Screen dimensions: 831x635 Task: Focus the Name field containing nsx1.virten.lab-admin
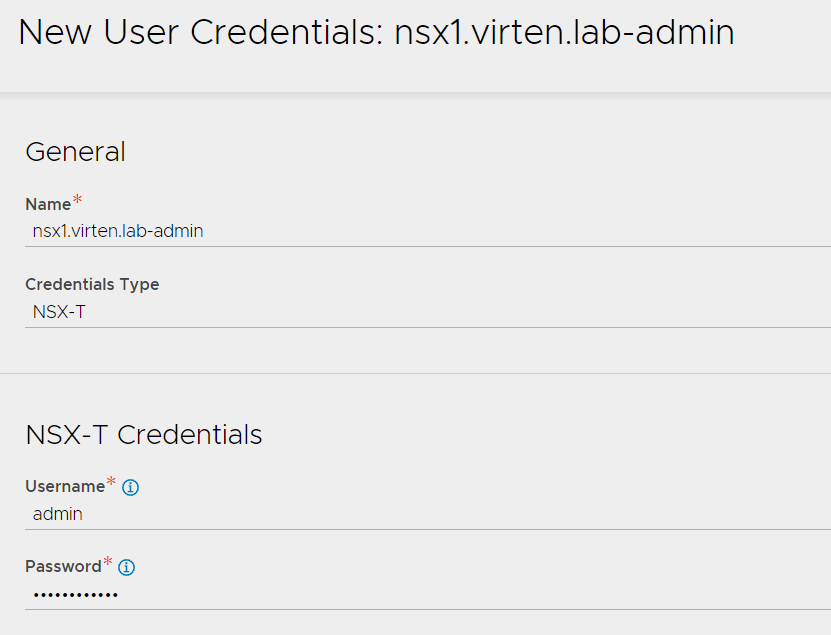pos(428,232)
